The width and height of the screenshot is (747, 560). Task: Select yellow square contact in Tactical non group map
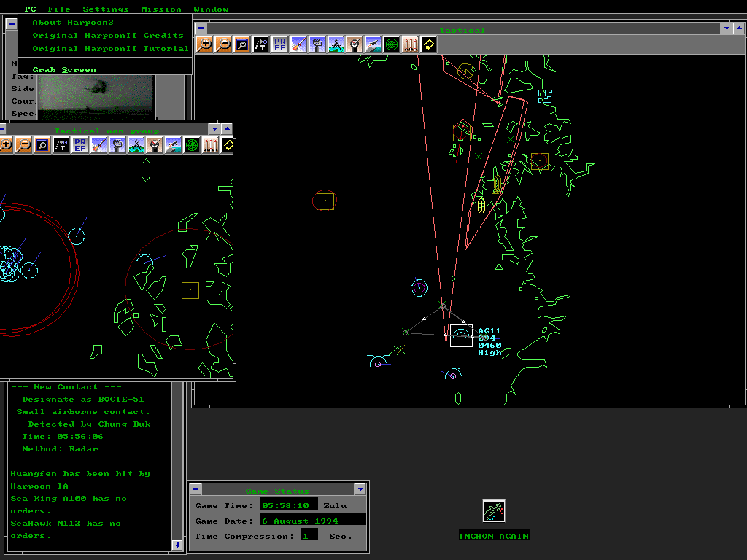[x=190, y=290]
